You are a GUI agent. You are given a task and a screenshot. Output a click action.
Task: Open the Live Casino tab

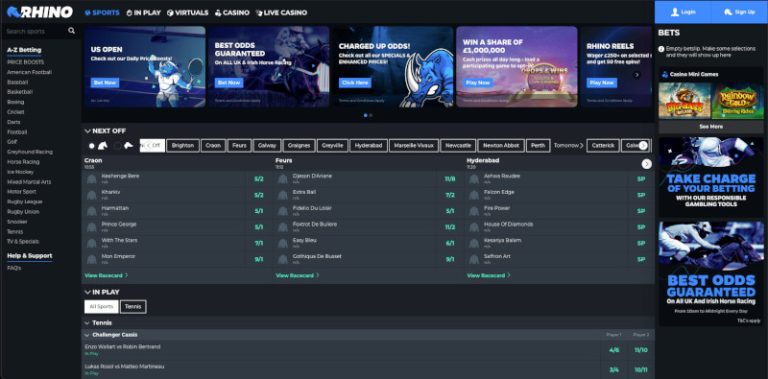pos(281,13)
